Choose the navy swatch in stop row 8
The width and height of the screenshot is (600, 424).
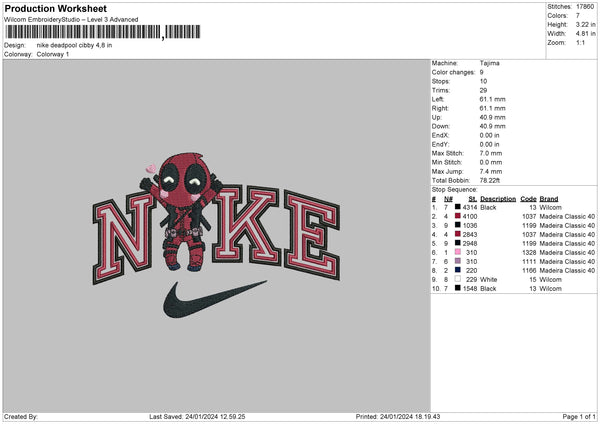coord(457,270)
